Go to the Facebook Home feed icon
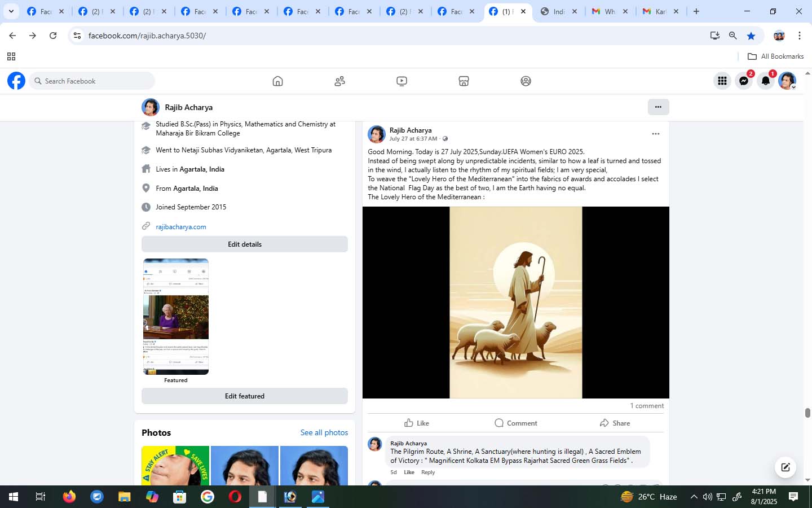 click(277, 81)
